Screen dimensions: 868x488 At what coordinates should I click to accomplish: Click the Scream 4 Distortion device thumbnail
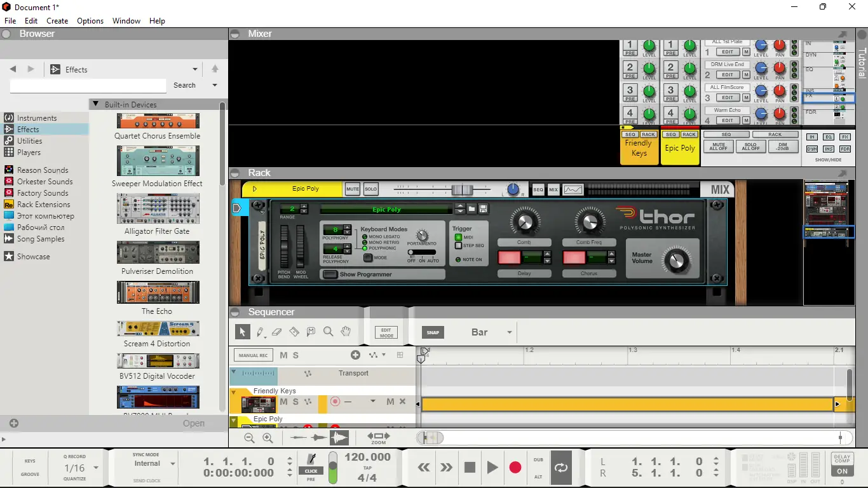[x=158, y=329]
